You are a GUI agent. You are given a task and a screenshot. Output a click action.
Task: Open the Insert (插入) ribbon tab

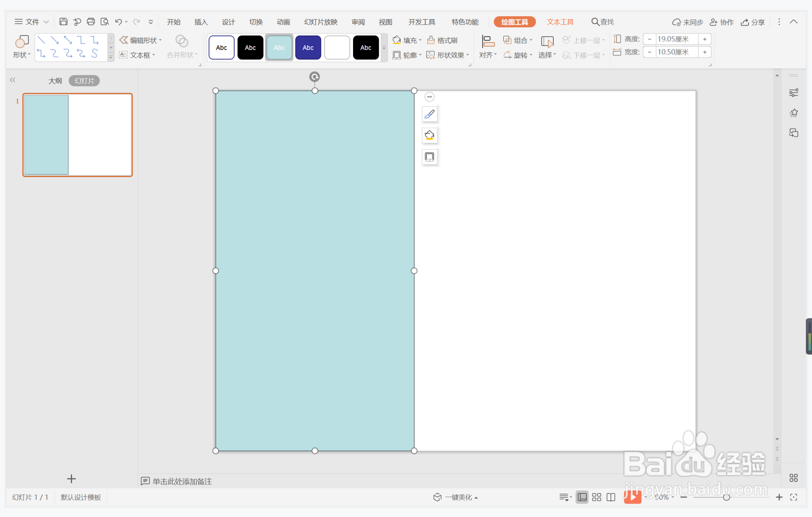[x=201, y=22]
